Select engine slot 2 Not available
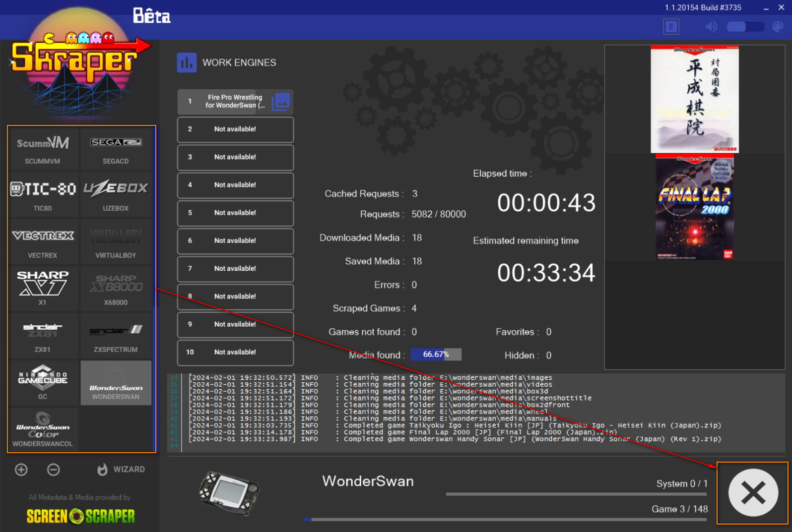This screenshot has height=532, width=792. tap(235, 129)
